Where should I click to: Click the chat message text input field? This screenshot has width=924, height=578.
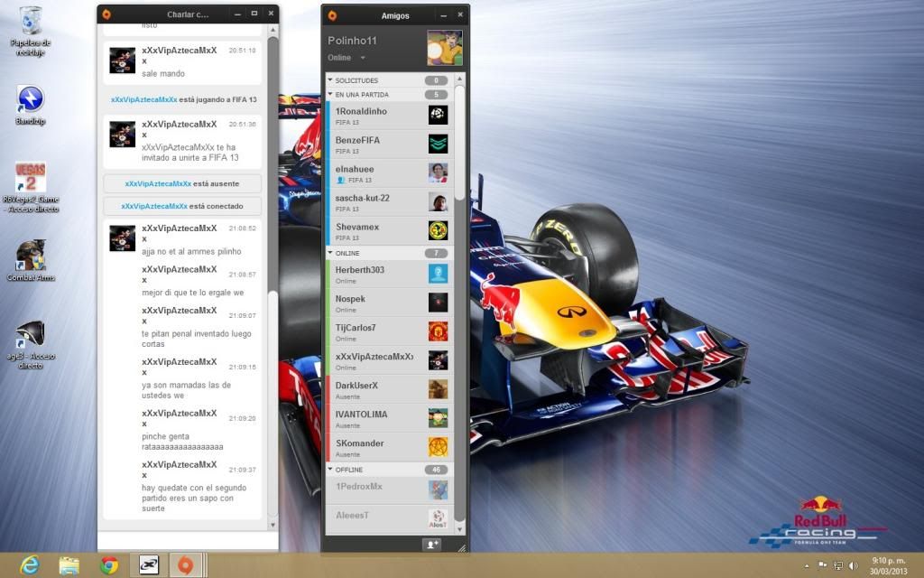[188, 541]
